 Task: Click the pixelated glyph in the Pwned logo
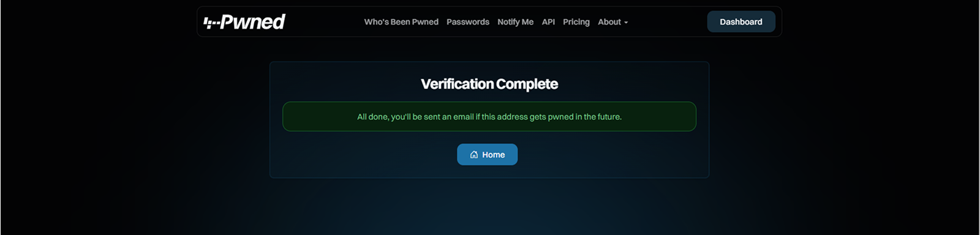tap(211, 23)
